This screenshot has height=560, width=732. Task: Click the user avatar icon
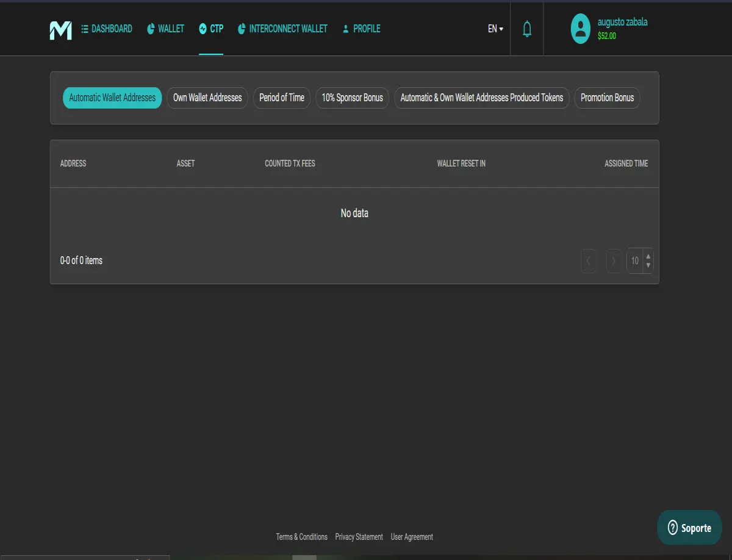pyautogui.click(x=581, y=29)
